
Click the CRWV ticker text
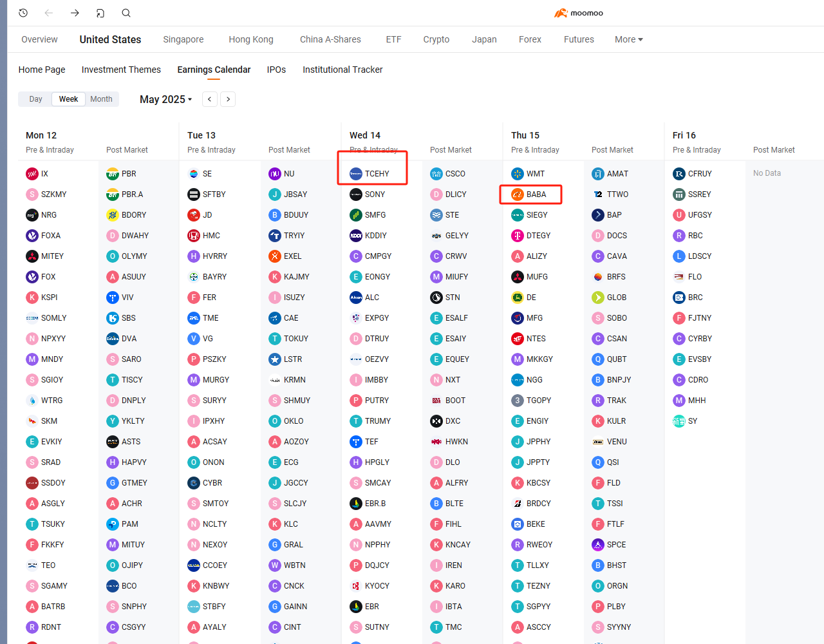pyautogui.click(x=456, y=256)
